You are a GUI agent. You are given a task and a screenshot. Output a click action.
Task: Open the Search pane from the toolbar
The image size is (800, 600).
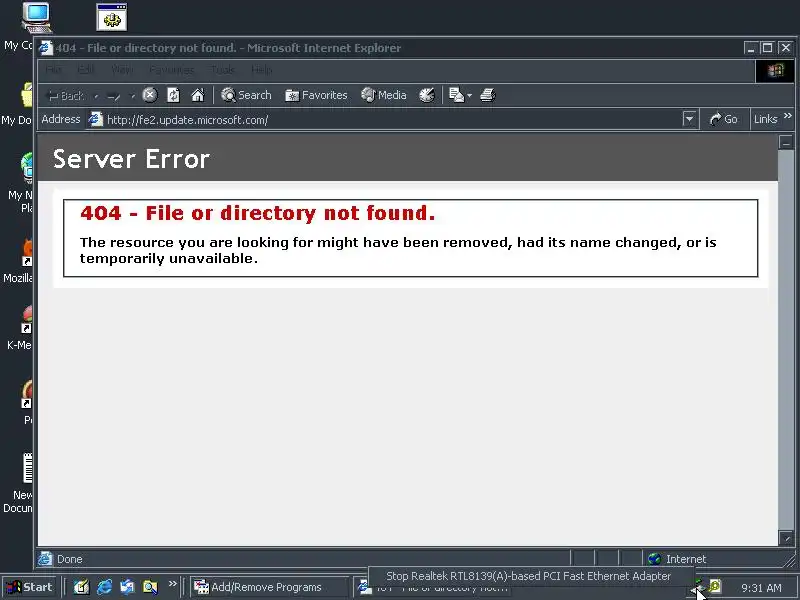(246, 95)
